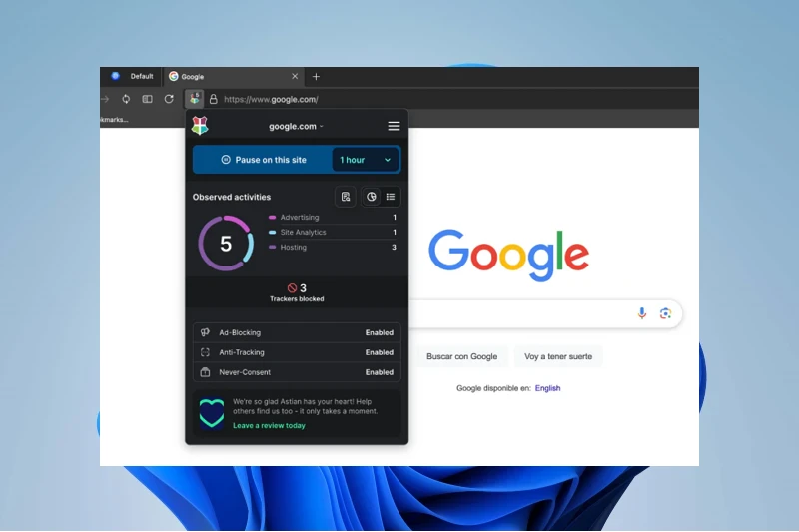Click the Trackers blocked counter
The image size is (799, 532).
pos(297,292)
